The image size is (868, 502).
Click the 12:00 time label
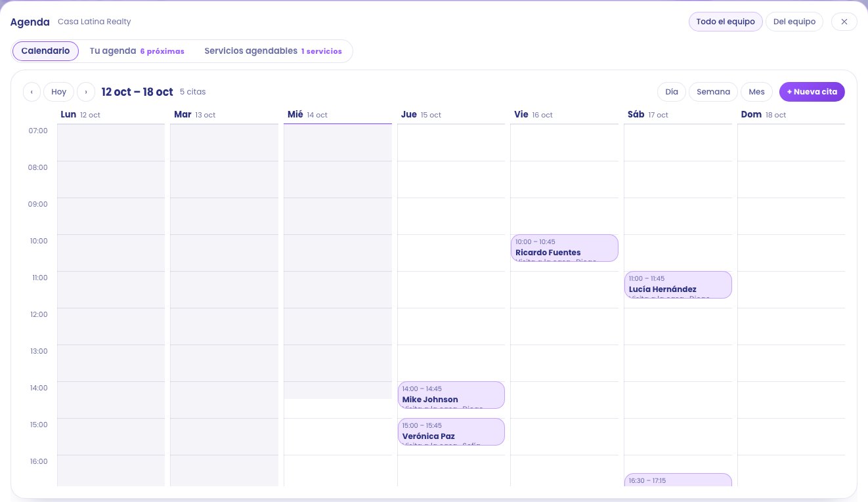pyautogui.click(x=38, y=314)
